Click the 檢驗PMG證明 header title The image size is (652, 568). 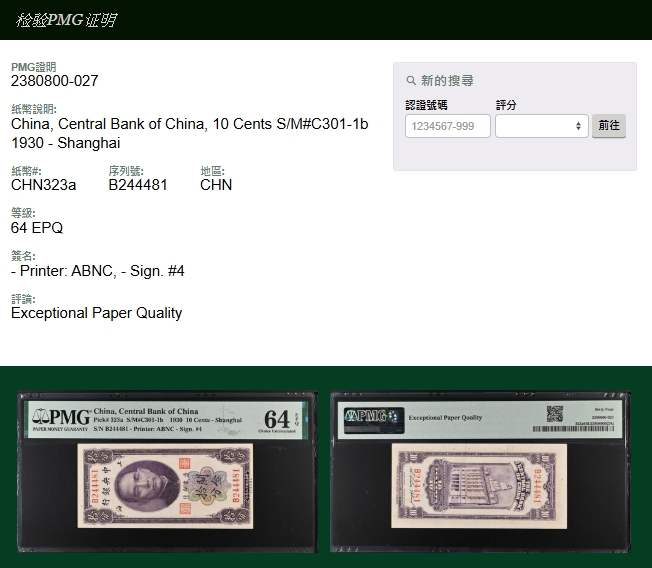pyautogui.click(x=66, y=20)
